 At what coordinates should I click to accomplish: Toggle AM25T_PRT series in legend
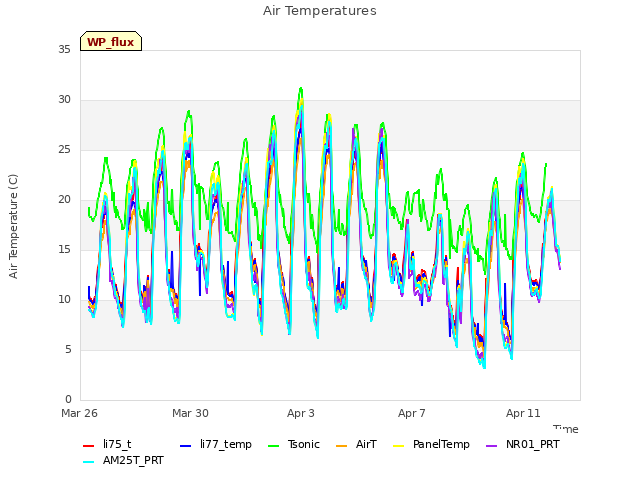click(x=123, y=461)
